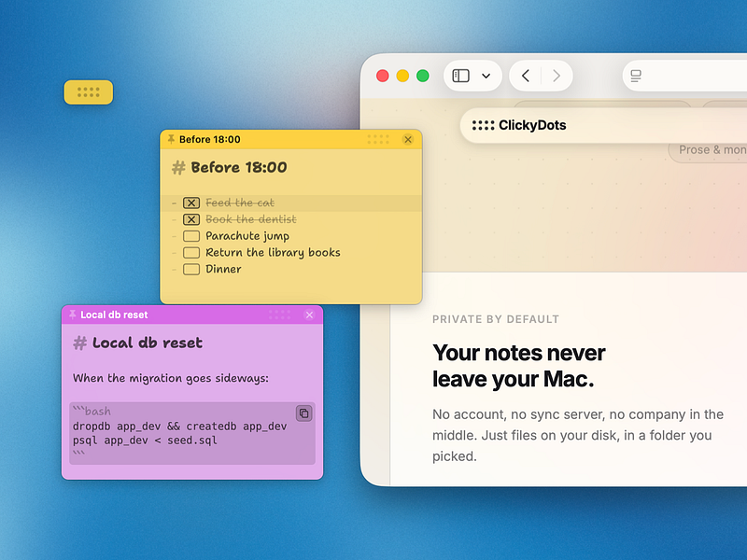Click the ClickyDots logo in site header
Screen dimensions: 747x560
[x=519, y=125]
